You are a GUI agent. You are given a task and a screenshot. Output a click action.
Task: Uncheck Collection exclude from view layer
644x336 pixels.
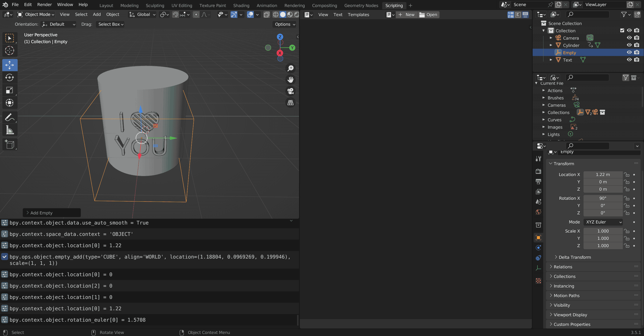coord(622,31)
